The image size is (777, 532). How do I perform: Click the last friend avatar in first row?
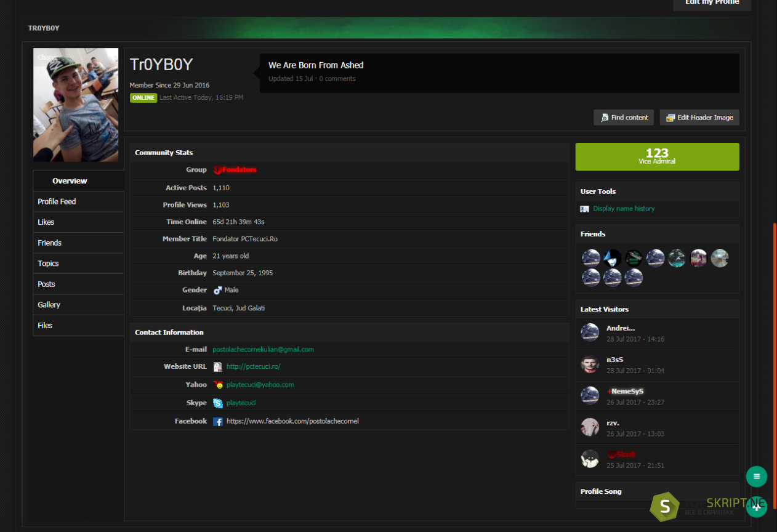click(720, 258)
